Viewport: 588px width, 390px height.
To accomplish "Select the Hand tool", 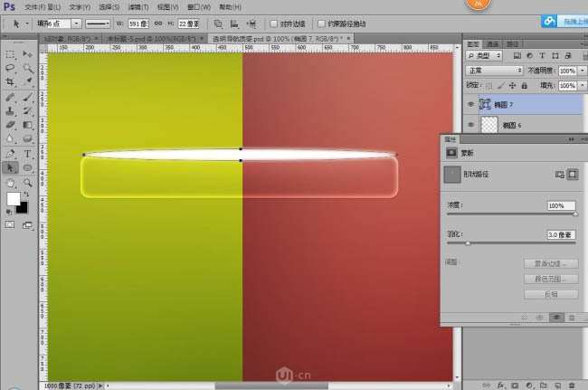I will 10,183.
